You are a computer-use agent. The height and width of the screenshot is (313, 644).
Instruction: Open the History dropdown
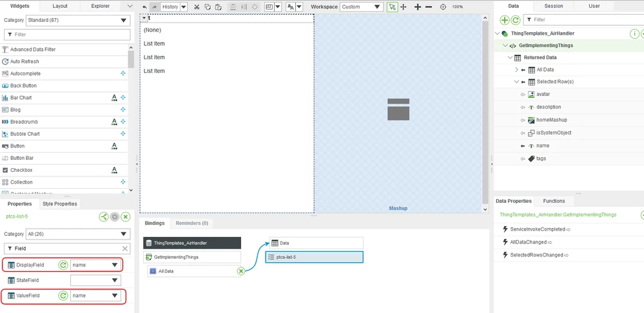coord(184,7)
